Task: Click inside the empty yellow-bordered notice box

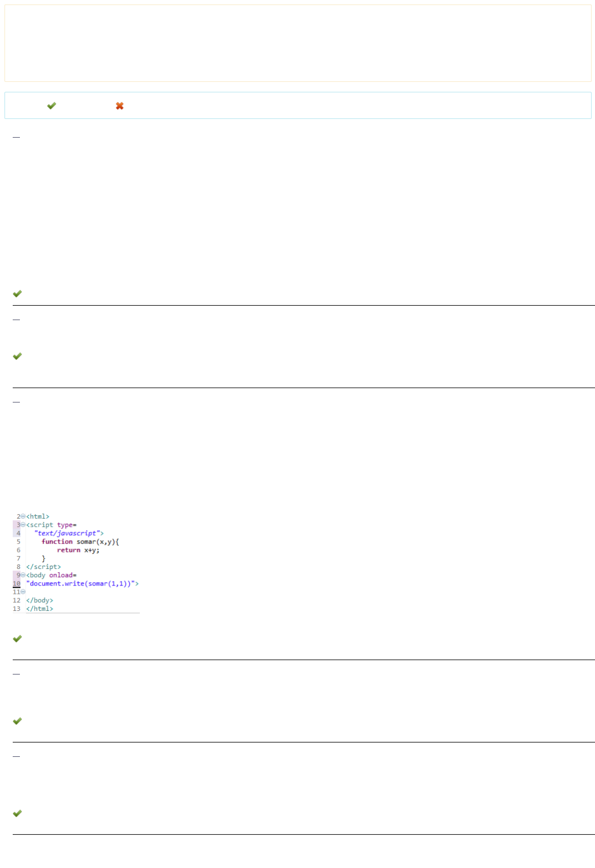Action: [297, 43]
